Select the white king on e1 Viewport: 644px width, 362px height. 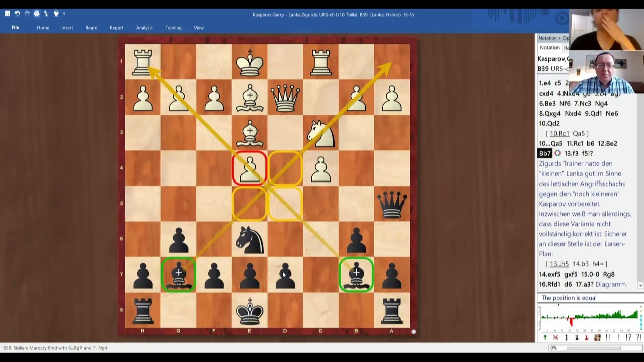tap(250, 62)
